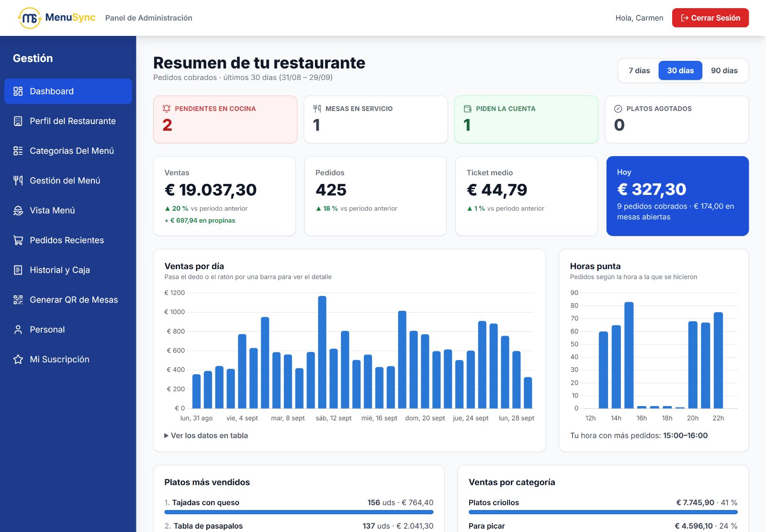766x532 pixels.
Task: Click the Gestión del Menú utensils icon
Action: tap(18, 181)
